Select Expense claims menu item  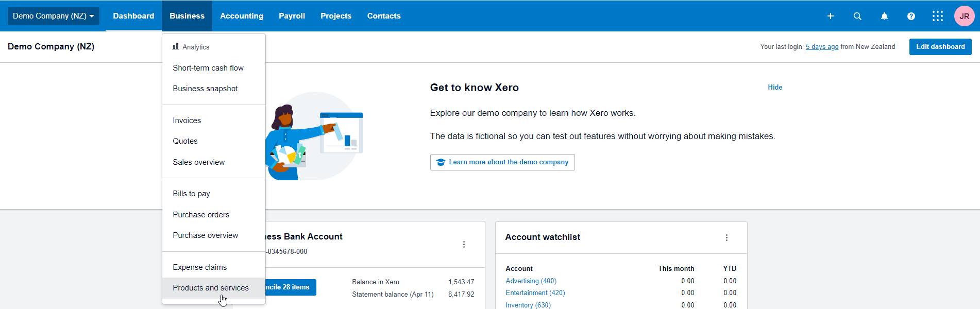pos(214,267)
